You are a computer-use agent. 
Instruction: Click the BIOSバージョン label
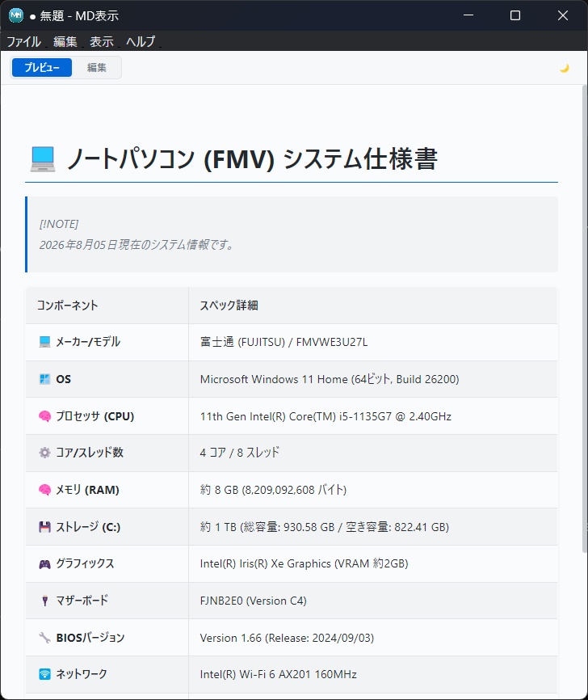(x=90, y=638)
